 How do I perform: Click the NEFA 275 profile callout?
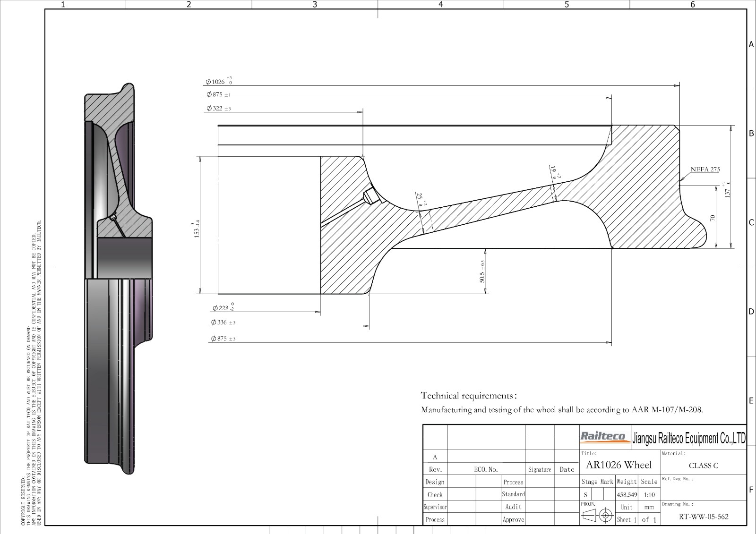[x=705, y=170]
